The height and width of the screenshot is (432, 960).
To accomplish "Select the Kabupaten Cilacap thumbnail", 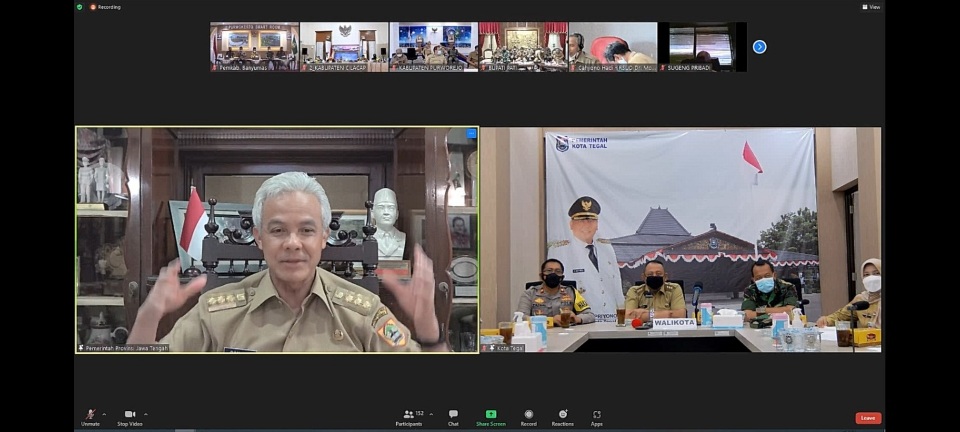I will tap(344, 47).
